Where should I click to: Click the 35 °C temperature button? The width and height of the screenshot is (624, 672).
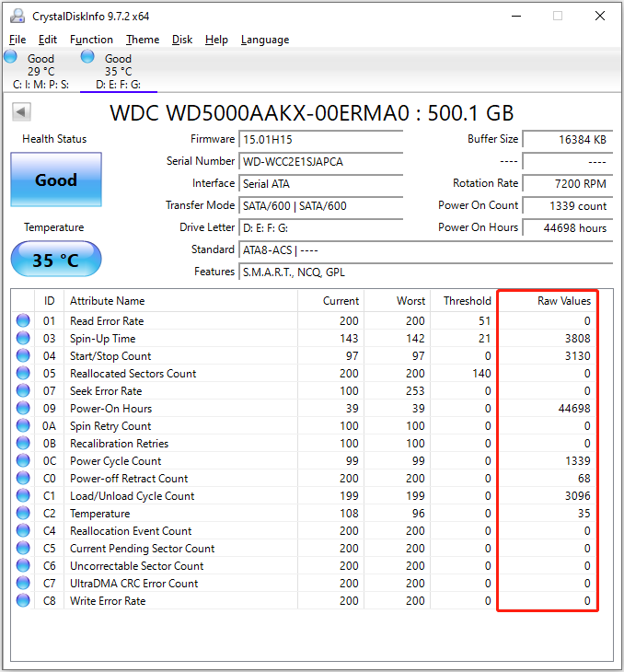click(x=56, y=260)
